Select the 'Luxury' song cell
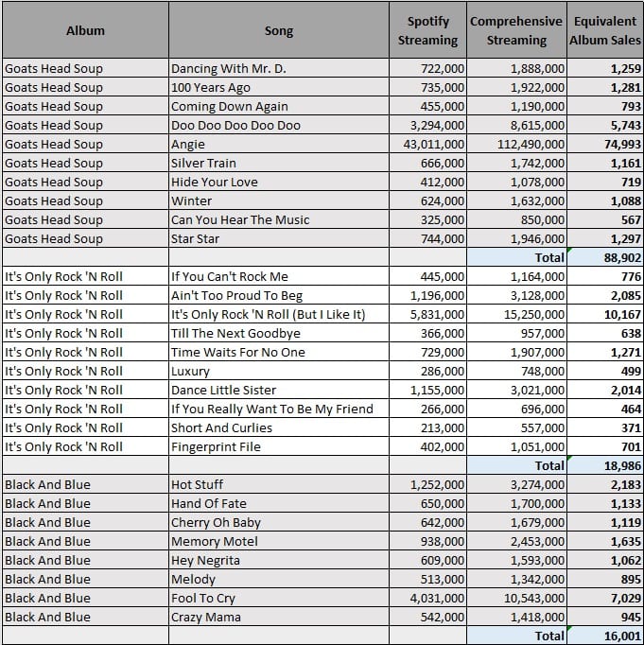The image size is (644, 645). click(279, 371)
